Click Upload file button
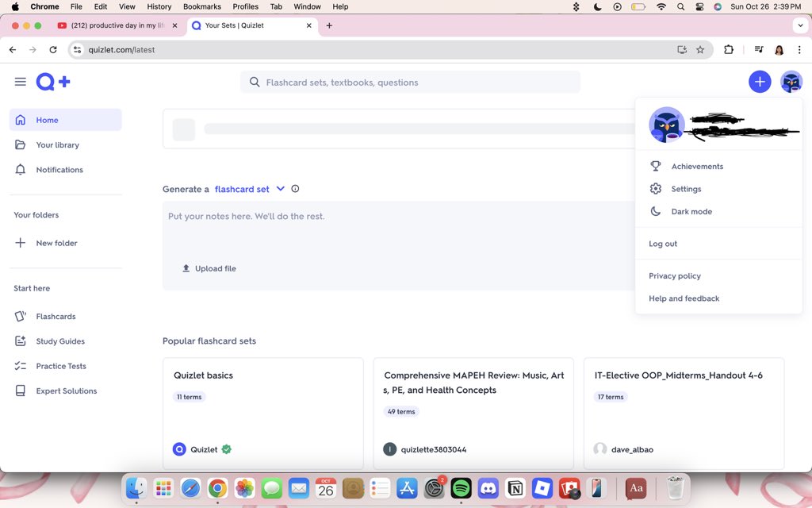 pyautogui.click(x=209, y=268)
